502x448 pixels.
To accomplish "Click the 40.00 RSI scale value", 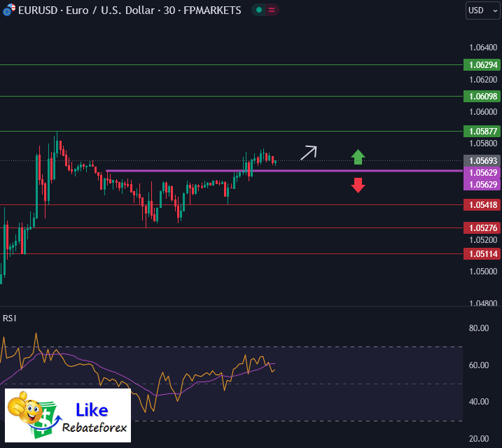I will [x=479, y=402].
